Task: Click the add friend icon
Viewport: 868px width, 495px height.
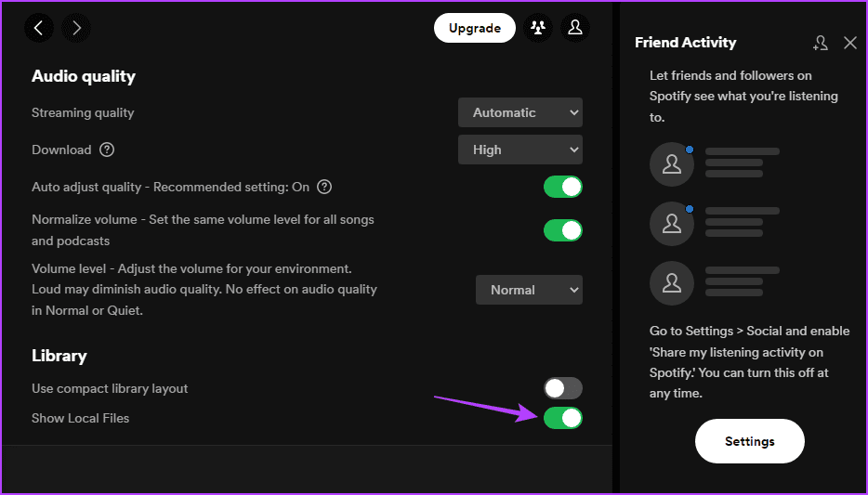Action: click(820, 43)
